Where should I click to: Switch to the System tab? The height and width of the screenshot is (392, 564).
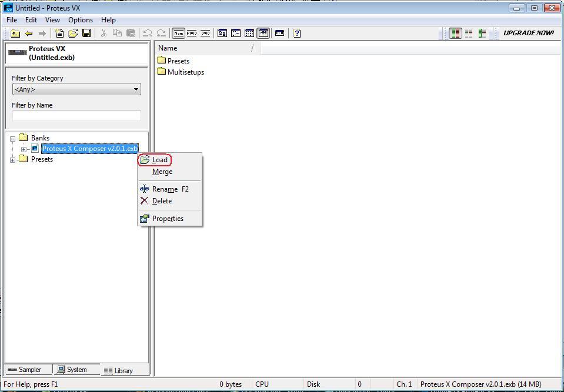76,369
